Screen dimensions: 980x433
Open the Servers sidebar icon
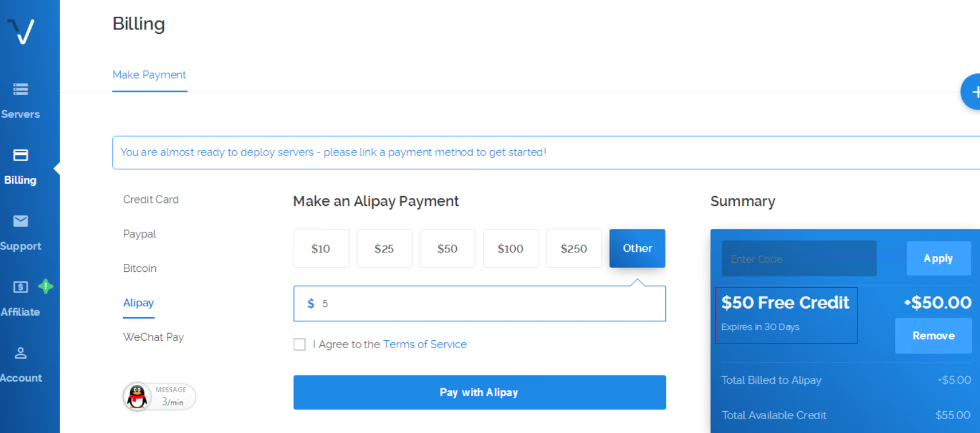coord(21,89)
